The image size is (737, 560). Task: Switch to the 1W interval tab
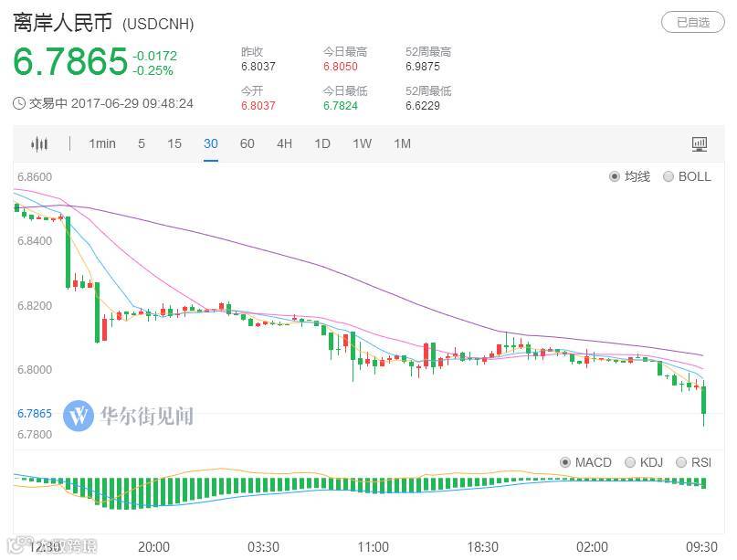[362, 143]
